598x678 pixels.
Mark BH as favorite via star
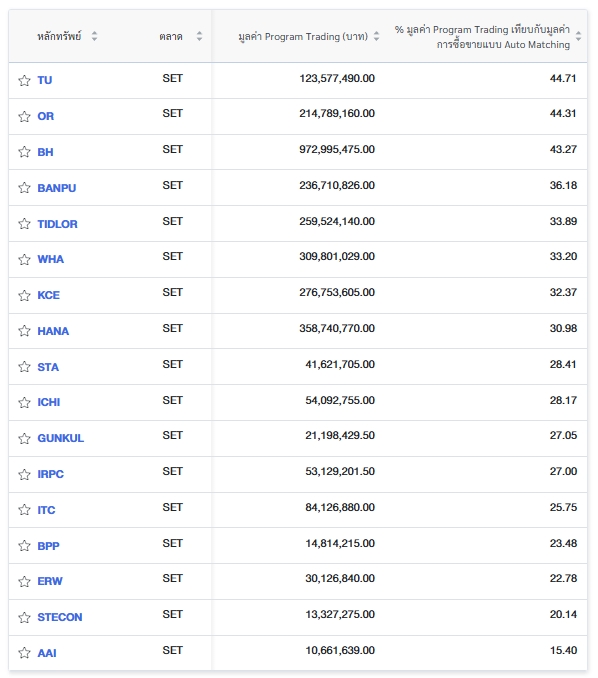pos(24,152)
